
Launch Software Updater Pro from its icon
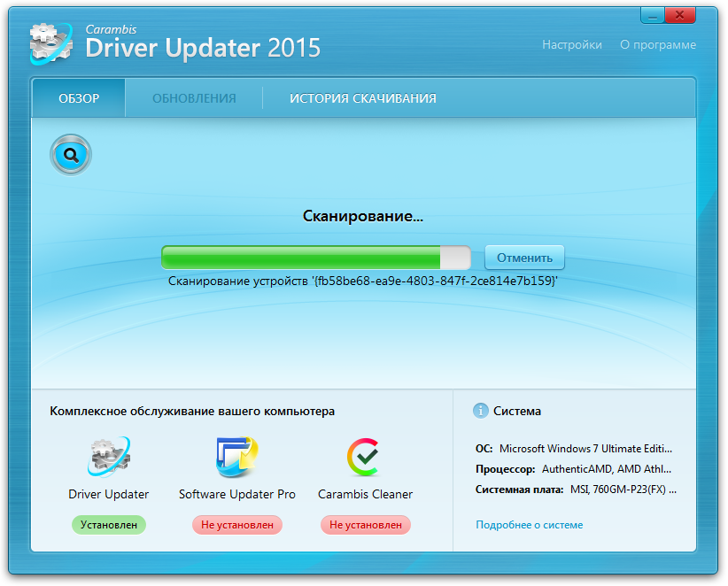236,456
